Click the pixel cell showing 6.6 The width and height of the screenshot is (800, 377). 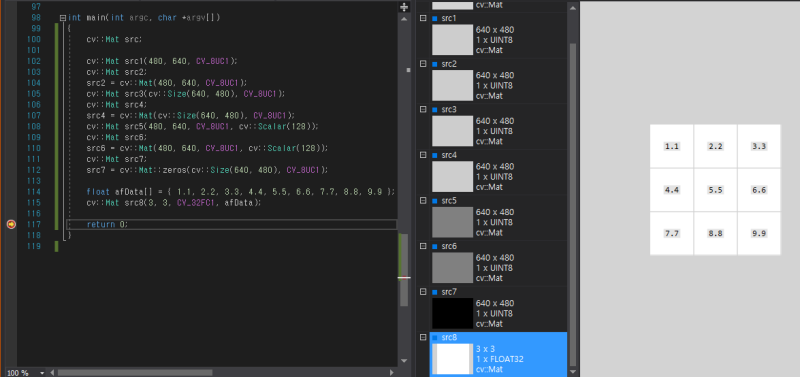[x=759, y=190]
